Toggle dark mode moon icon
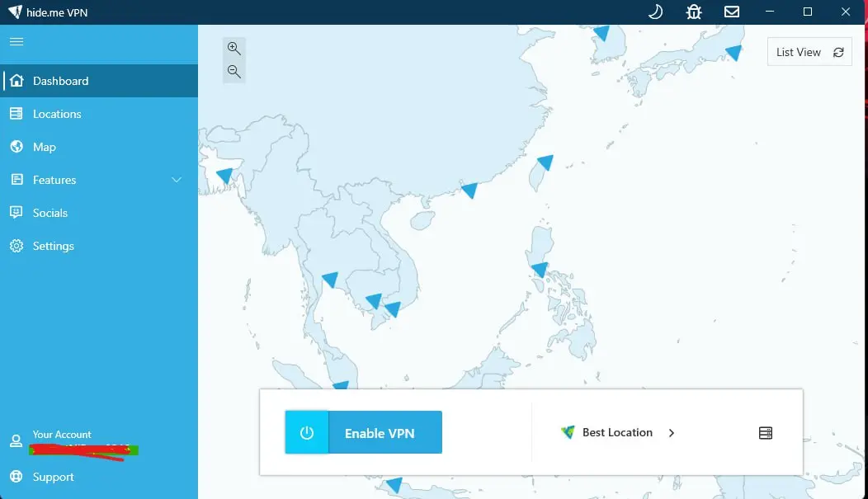 pos(655,12)
